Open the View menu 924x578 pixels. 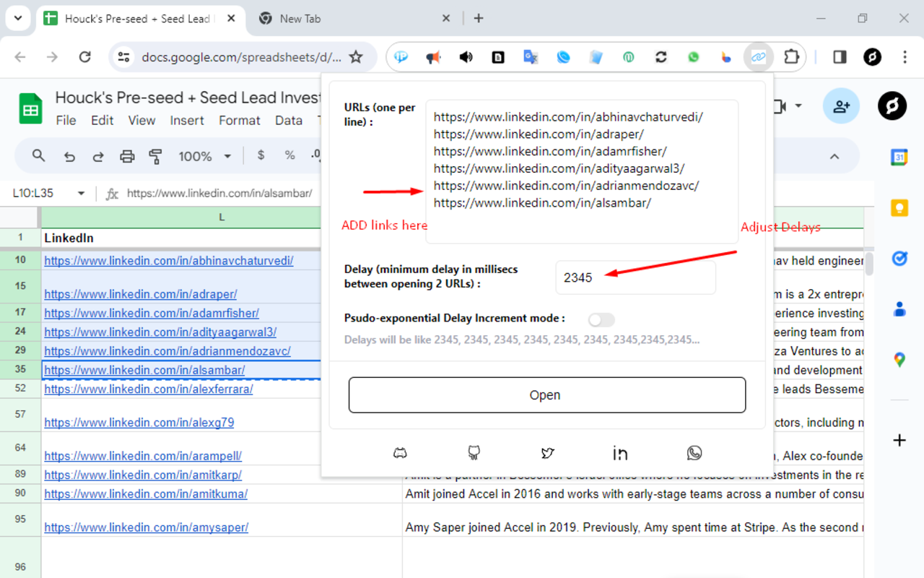point(141,121)
